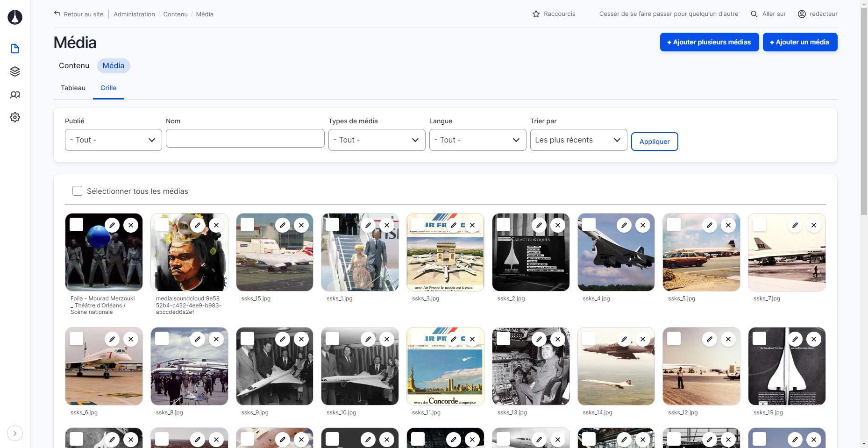
Task: Click the Média breadcrumb item
Action: coord(205,14)
